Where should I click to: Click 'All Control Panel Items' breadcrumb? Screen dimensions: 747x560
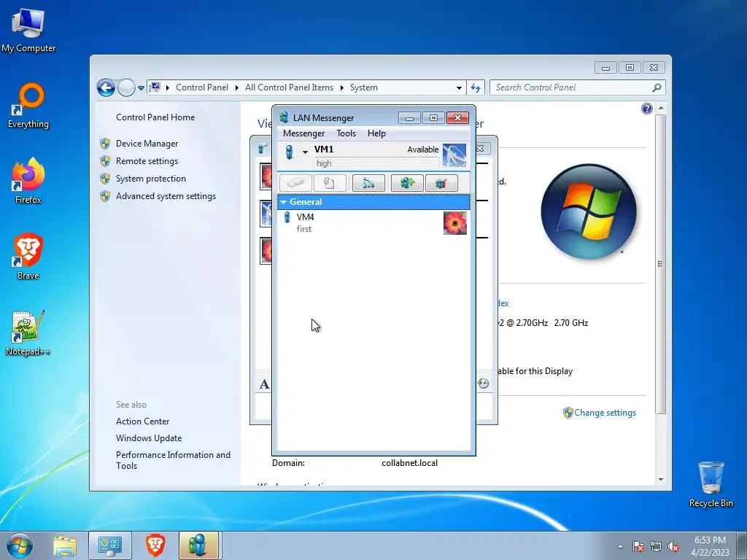(x=289, y=87)
